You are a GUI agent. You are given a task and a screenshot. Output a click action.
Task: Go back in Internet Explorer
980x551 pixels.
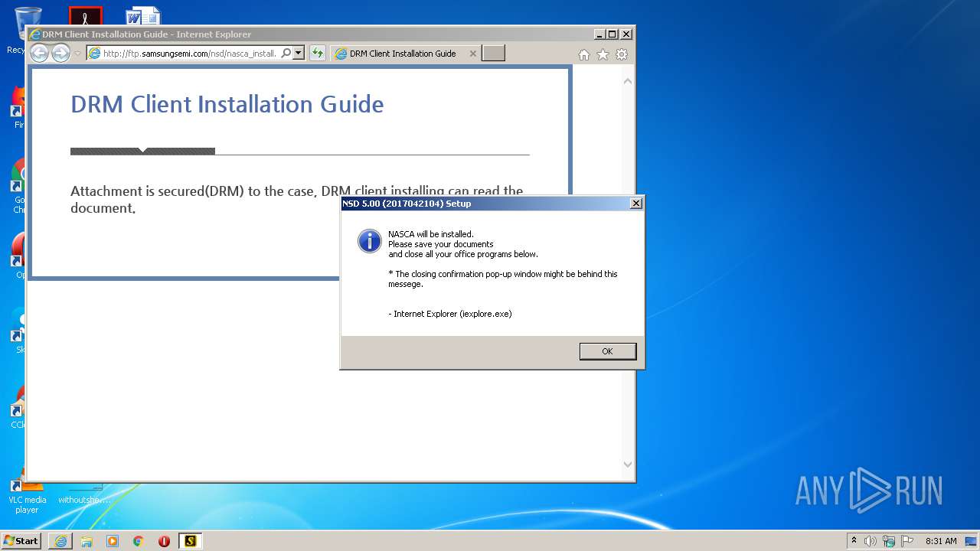point(40,54)
